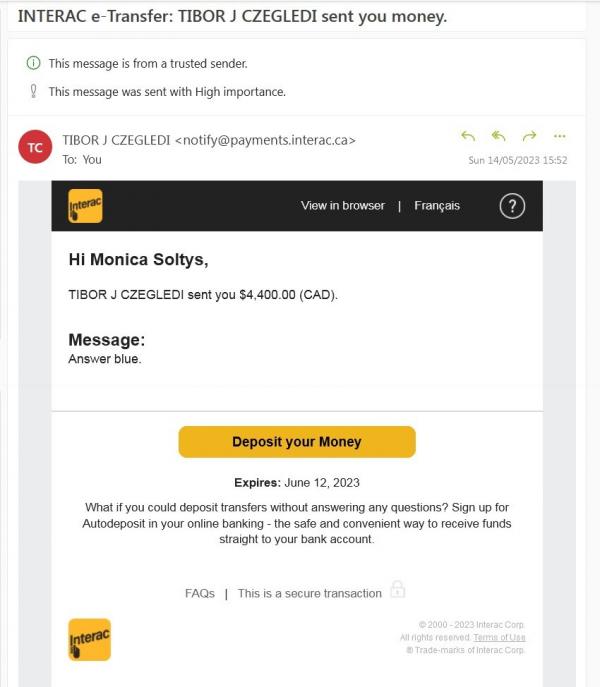The height and width of the screenshot is (687, 600).
Task: Open the question mark help icon
Action: (512, 206)
